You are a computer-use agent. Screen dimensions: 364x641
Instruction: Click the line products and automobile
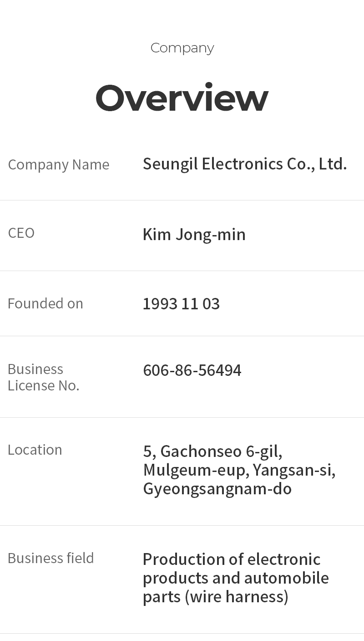tap(236, 578)
